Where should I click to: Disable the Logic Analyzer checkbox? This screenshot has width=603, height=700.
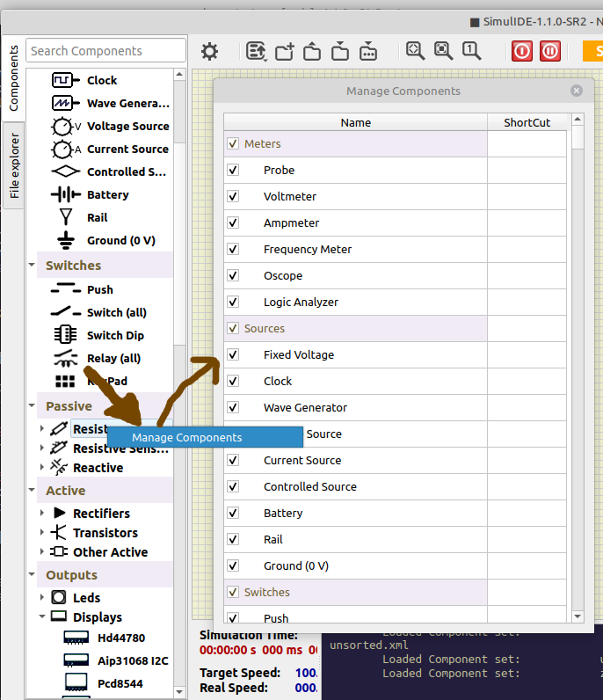pos(233,302)
